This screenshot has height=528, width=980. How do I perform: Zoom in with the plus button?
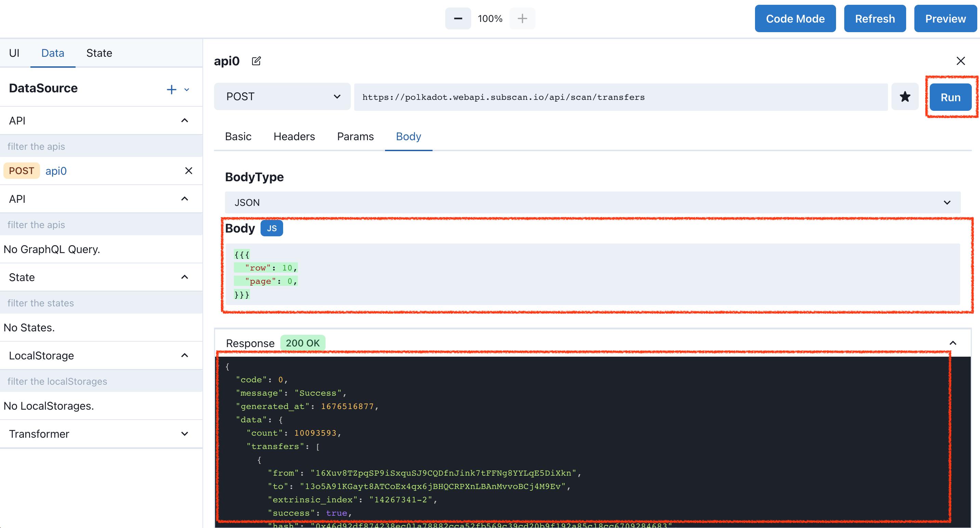pos(522,18)
